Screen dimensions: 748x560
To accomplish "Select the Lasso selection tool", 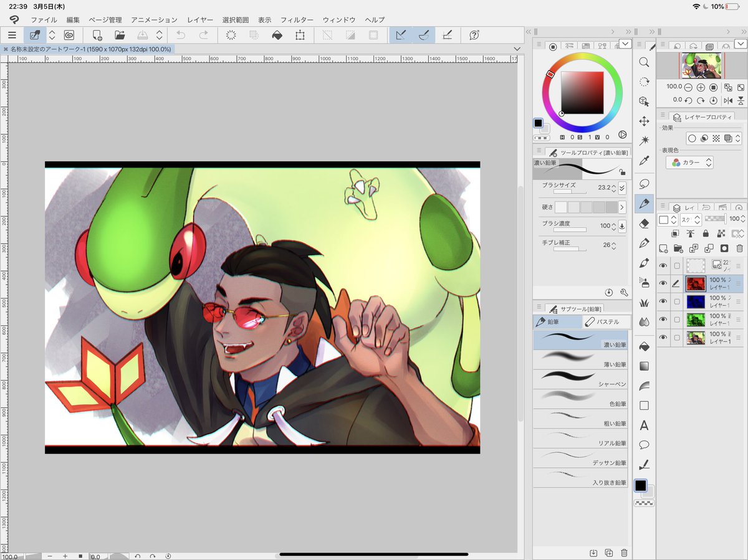I will coord(644,184).
